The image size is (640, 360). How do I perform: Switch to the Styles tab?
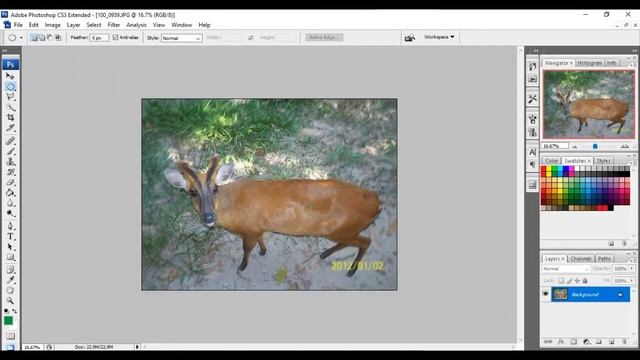point(603,161)
